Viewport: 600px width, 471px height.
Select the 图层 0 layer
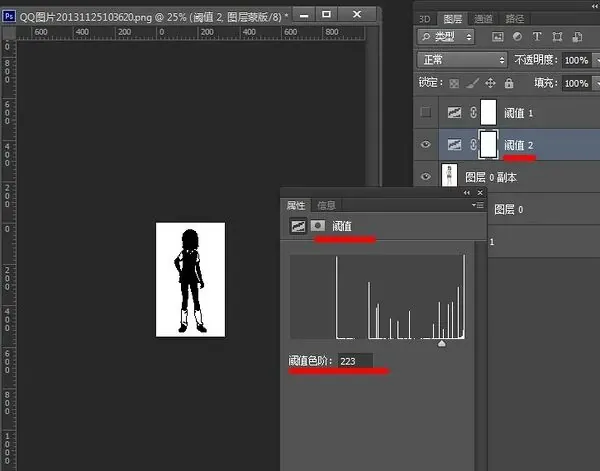(543, 209)
